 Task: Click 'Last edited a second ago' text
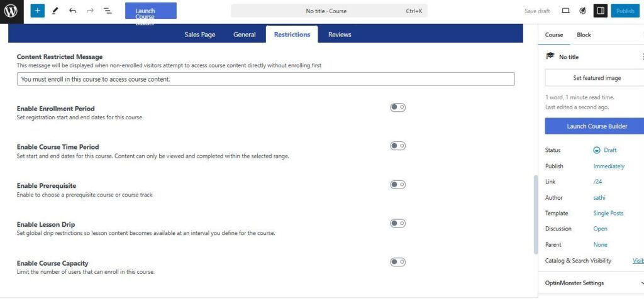tap(577, 107)
